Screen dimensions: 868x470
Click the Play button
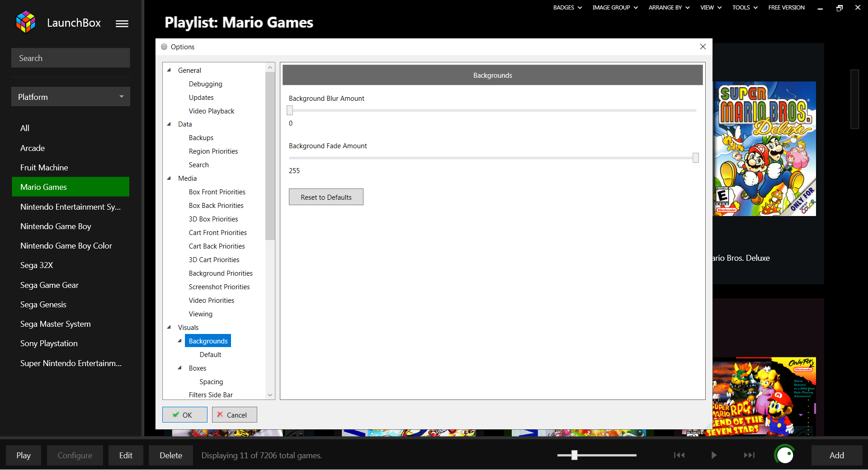click(24, 455)
